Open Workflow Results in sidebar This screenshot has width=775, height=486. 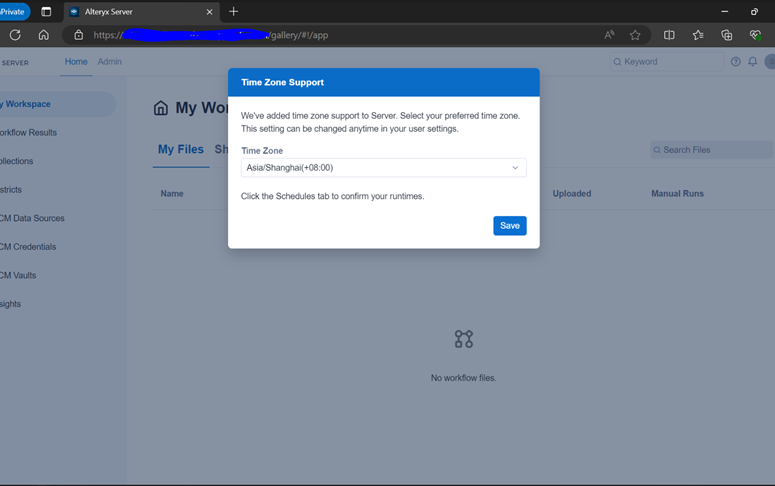coord(29,133)
